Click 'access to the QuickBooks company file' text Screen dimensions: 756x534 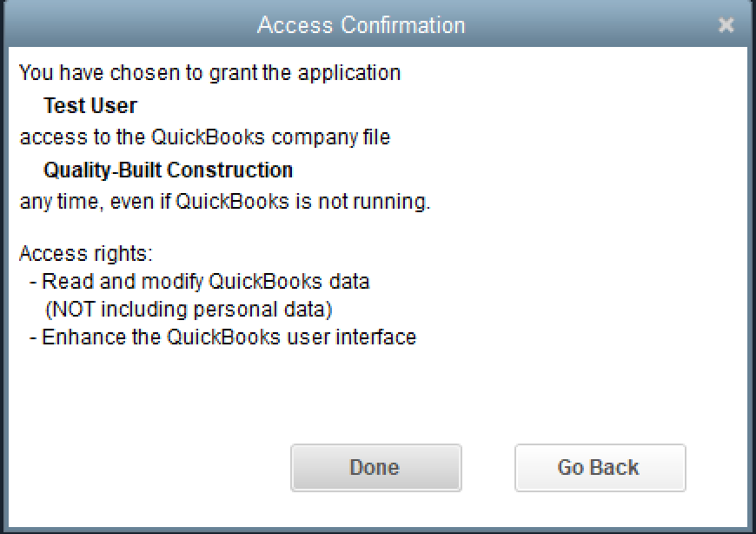pyautogui.click(x=205, y=137)
